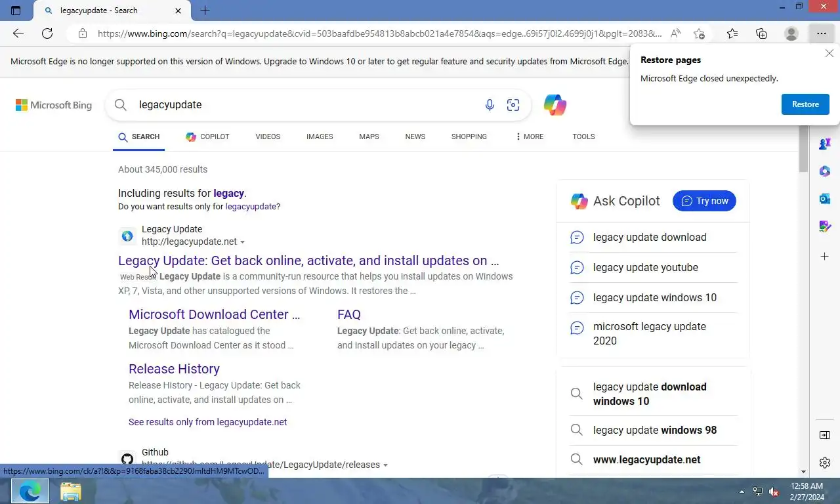This screenshot has width=840, height=504.
Task: Open network status tray icon
Action: pyautogui.click(x=758, y=491)
